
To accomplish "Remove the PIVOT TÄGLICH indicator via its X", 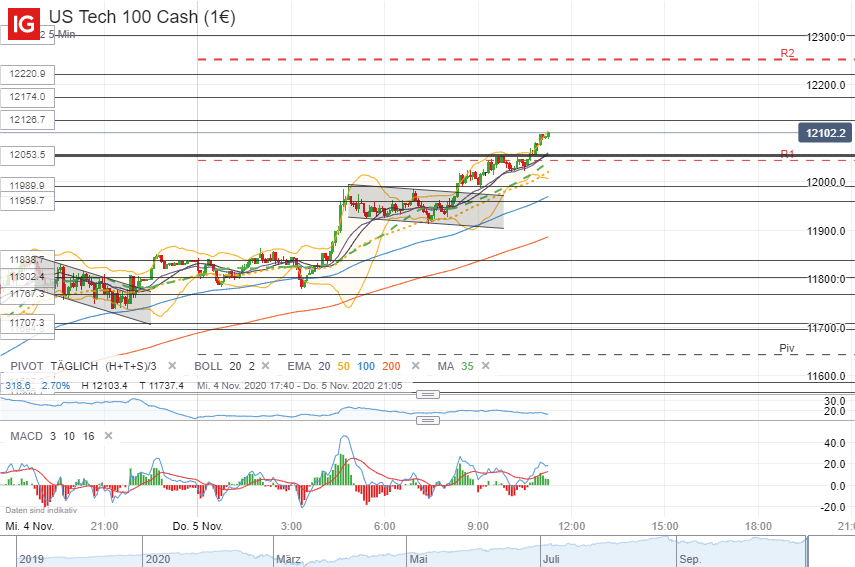I will 172,366.
